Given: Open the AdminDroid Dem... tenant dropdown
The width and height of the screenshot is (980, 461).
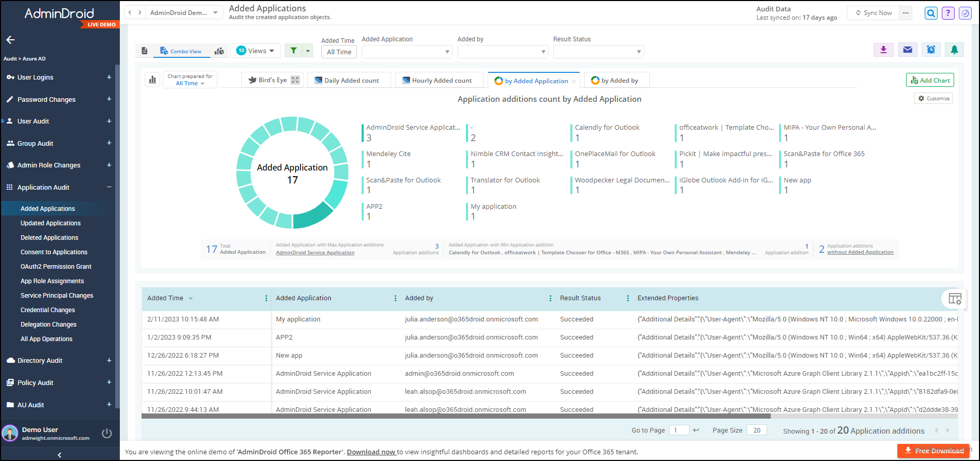Looking at the screenshot, I should coord(184,12).
